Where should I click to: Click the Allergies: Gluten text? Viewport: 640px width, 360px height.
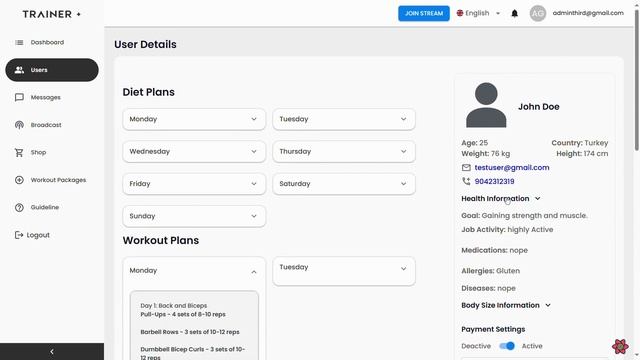[x=490, y=271]
